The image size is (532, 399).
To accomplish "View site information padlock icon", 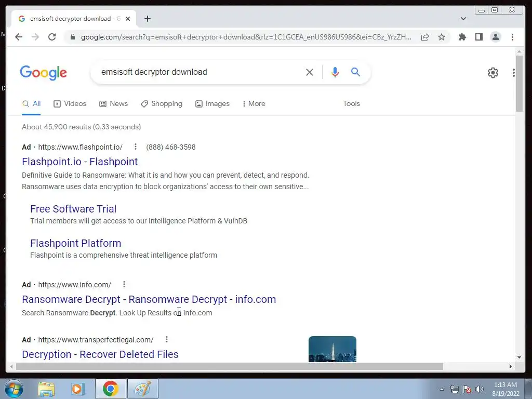I will (x=72, y=37).
